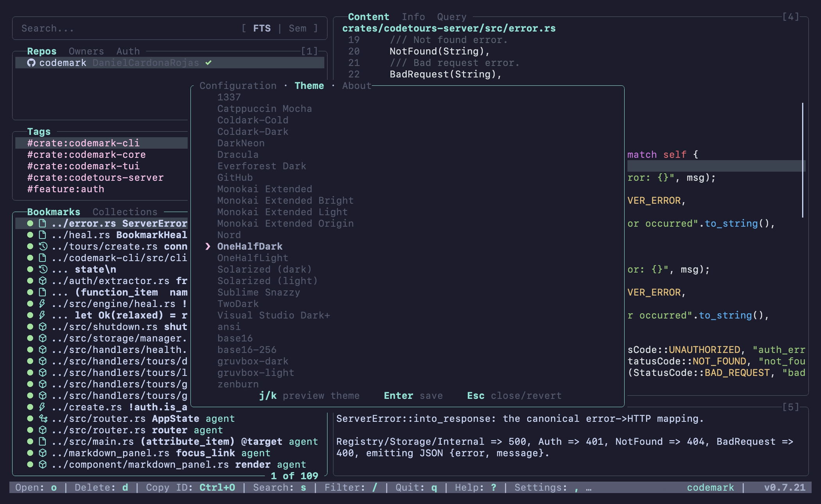Click the lightning icon on create.rs !auth.is_a row
This screenshot has height=504, width=821.
pos(42,407)
